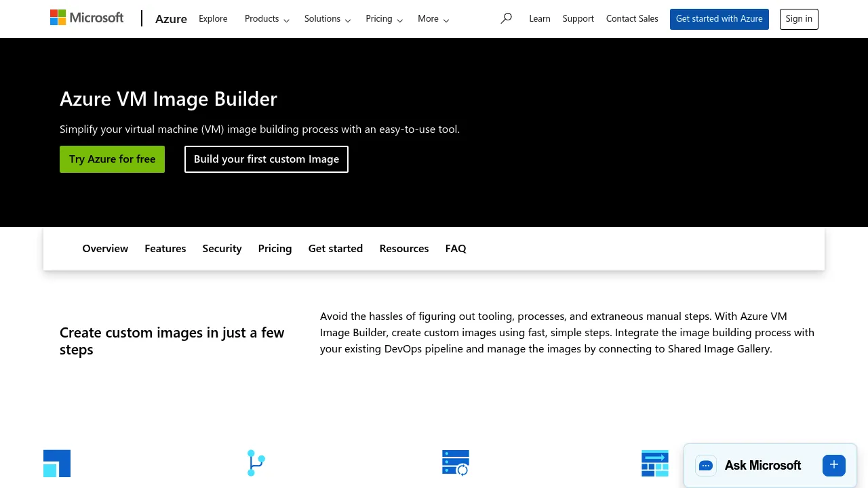Click Build your first custom Image
Image resolution: width=868 pixels, height=488 pixels.
click(267, 159)
